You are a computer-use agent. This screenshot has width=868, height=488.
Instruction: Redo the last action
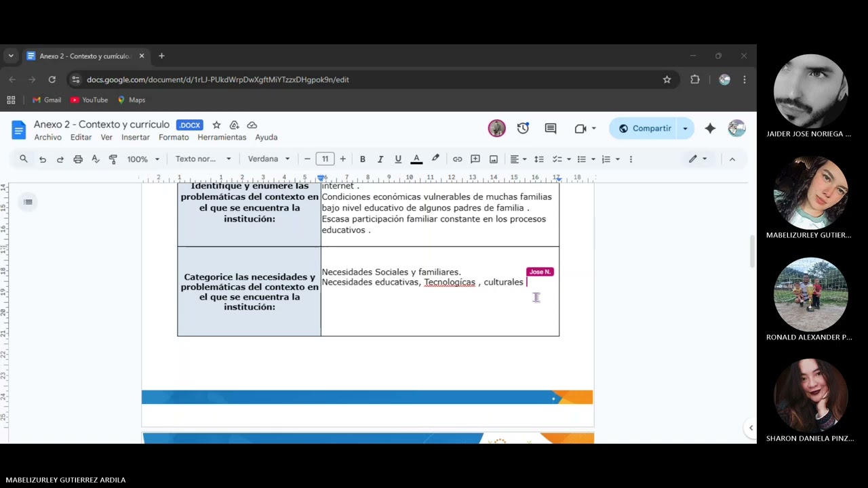tap(60, 159)
